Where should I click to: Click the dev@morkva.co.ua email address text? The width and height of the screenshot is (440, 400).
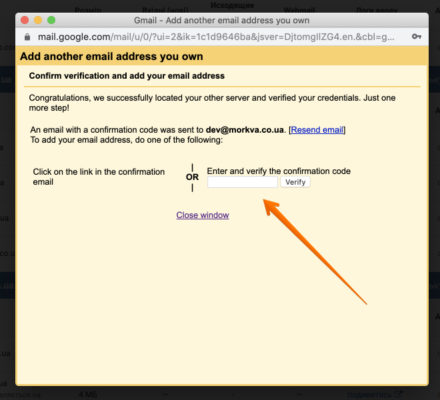[x=245, y=130]
